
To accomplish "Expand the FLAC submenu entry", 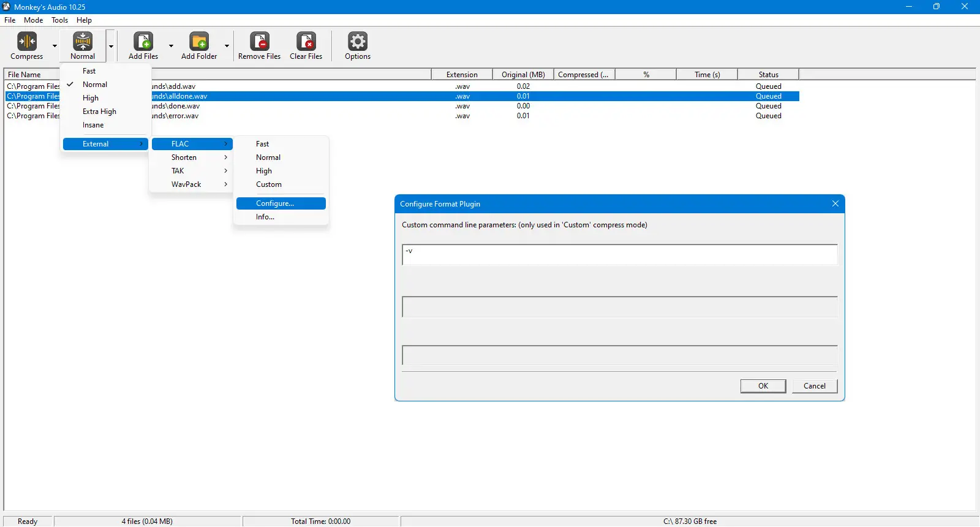I will coord(192,144).
